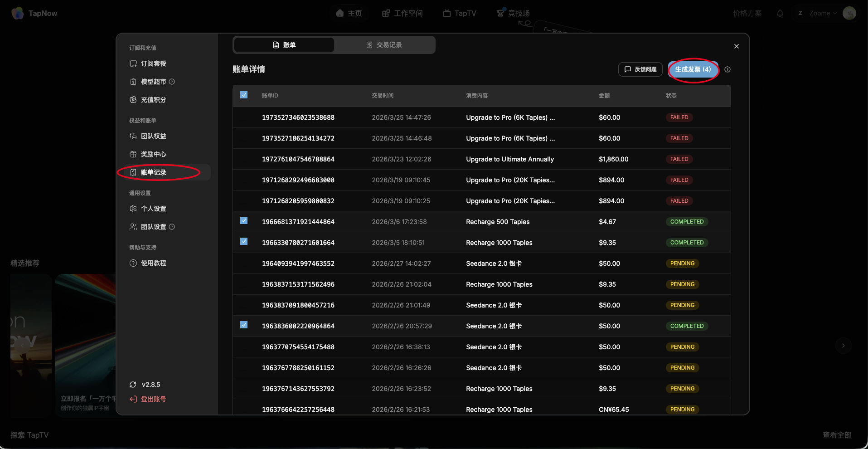Click the TapNow logo icon
This screenshot has height=449, width=868.
pyautogui.click(x=18, y=13)
